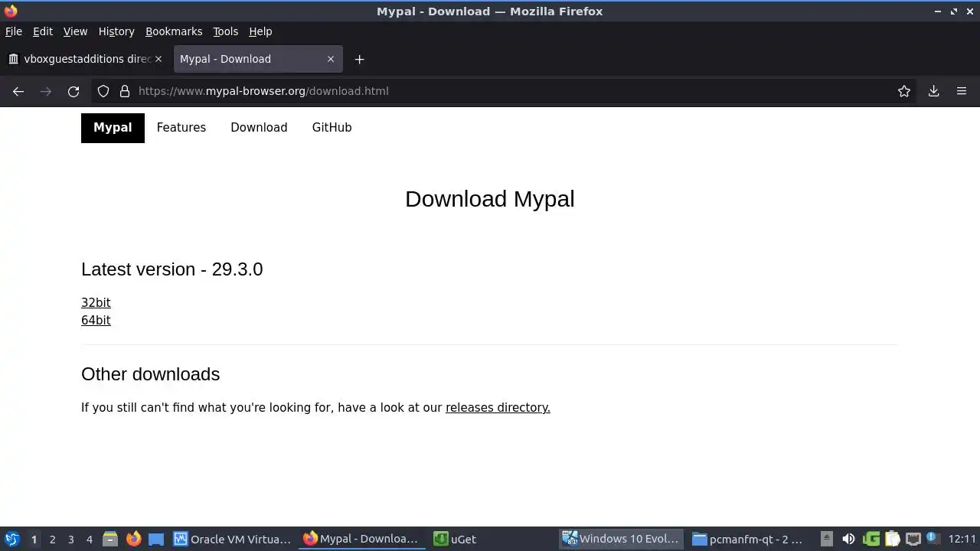Open the Help menu
The image size is (980, 551).
click(x=260, y=31)
